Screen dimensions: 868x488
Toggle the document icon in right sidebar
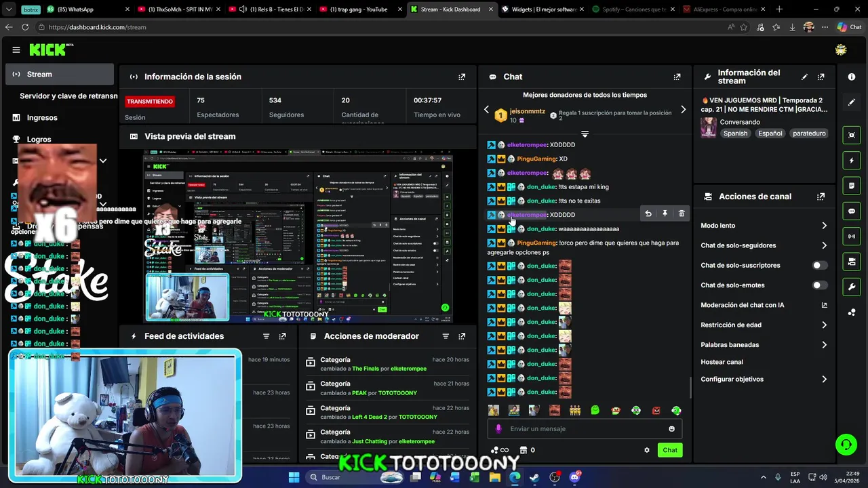point(852,186)
